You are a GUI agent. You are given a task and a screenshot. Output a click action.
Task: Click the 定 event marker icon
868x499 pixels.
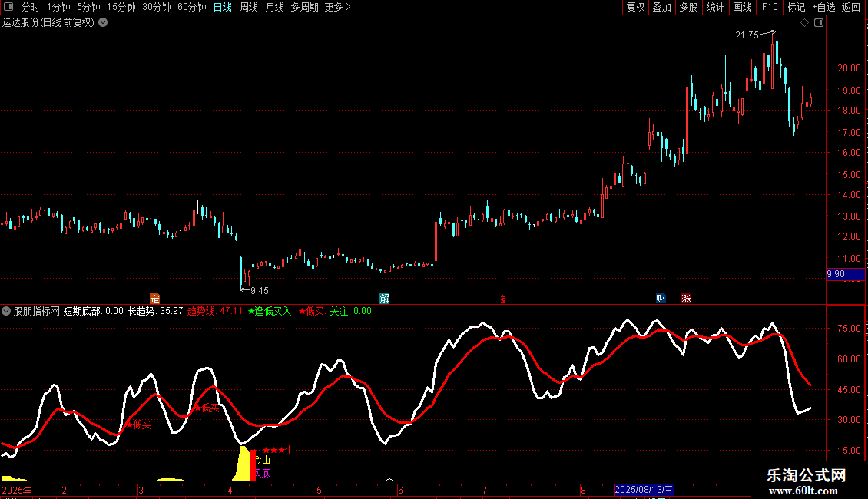(x=154, y=299)
